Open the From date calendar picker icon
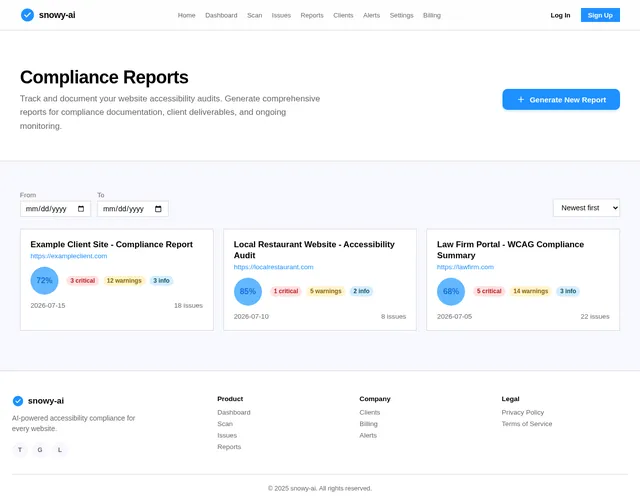The width and height of the screenshot is (640, 504). click(81, 209)
